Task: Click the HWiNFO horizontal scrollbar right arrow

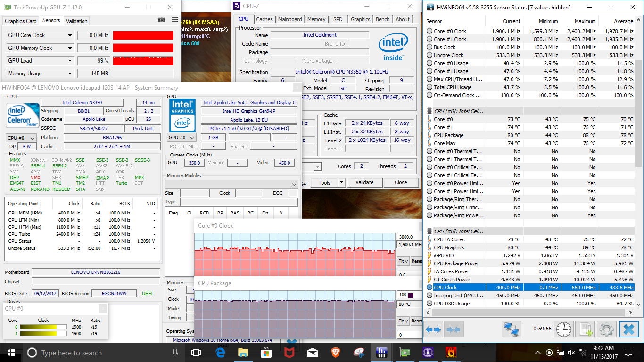Action: [630, 313]
